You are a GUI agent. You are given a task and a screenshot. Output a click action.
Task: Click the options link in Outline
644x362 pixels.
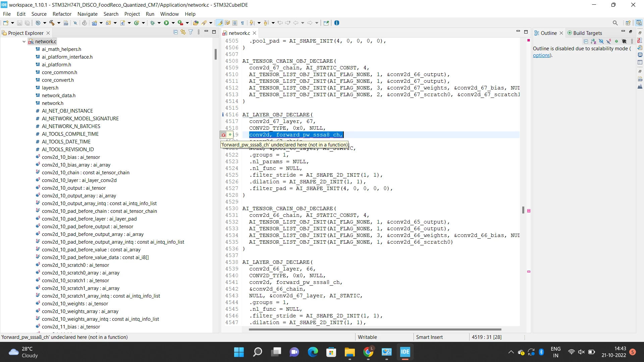pyautogui.click(x=541, y=55)
